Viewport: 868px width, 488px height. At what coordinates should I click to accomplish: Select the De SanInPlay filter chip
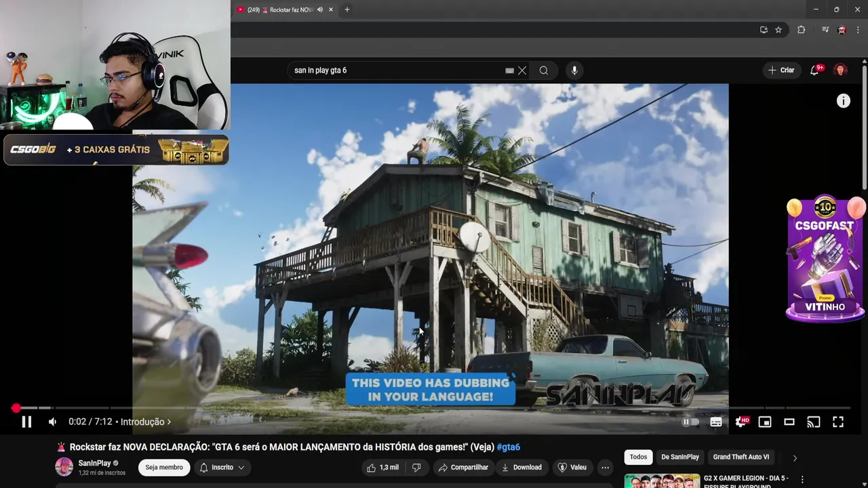click(x=680, y=457)
